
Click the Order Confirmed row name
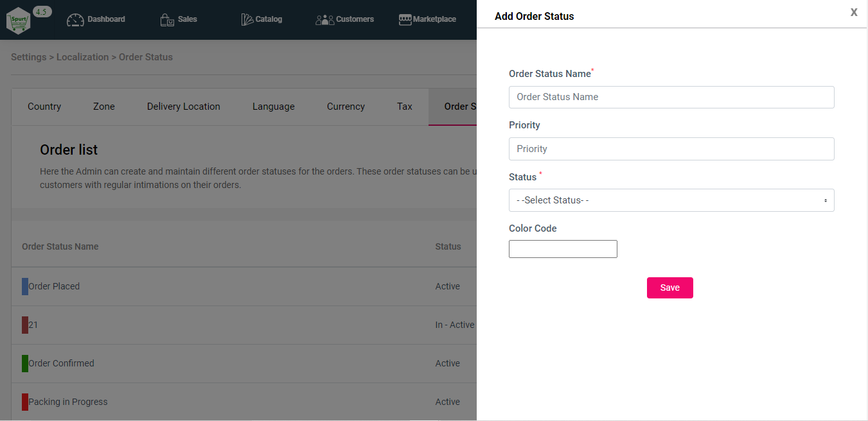click(61, 363)
